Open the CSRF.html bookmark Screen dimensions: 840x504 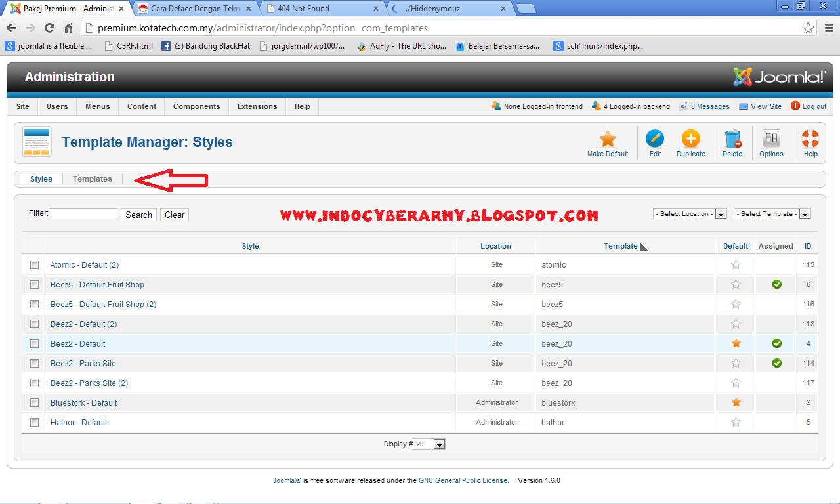127,46
